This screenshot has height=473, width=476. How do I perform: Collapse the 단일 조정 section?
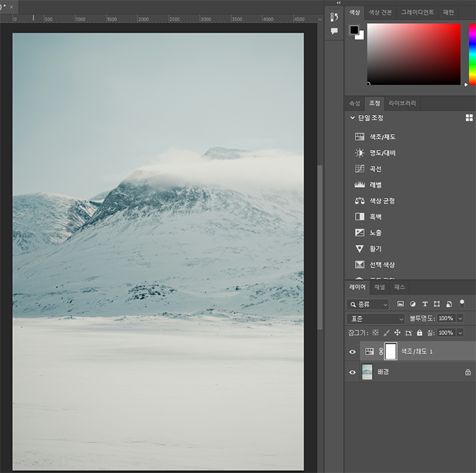tap(352, 118)
